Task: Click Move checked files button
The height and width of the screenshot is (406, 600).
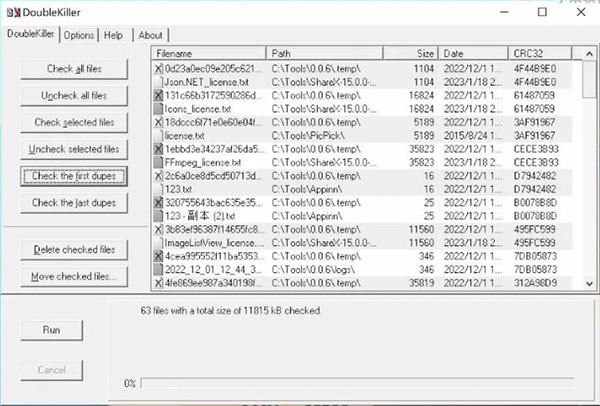Action: click(74, 277)
